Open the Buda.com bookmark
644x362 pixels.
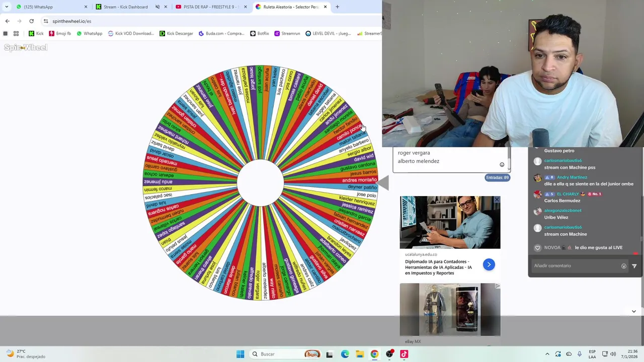point(221,34)
